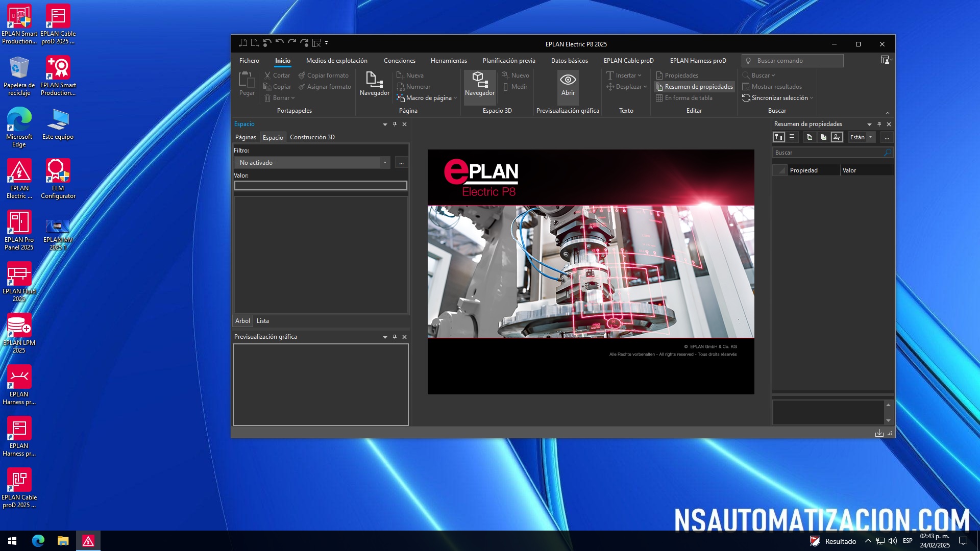Toggle tree view in Resumen de propiedades

tap(779, 137)
